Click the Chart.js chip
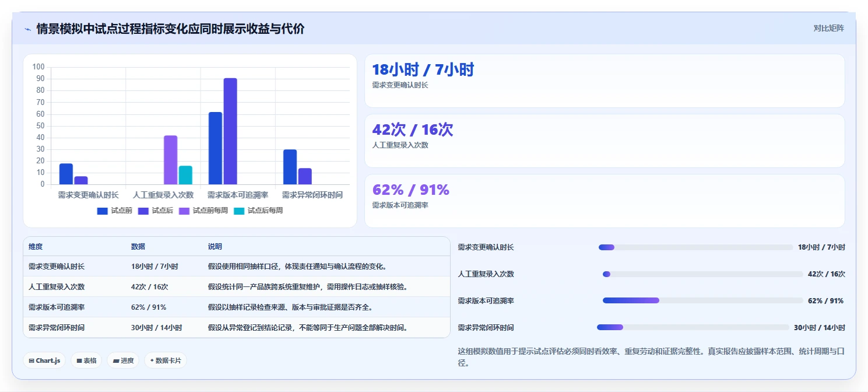The height and width of the screenshot is (392, 868). point(44,360)
